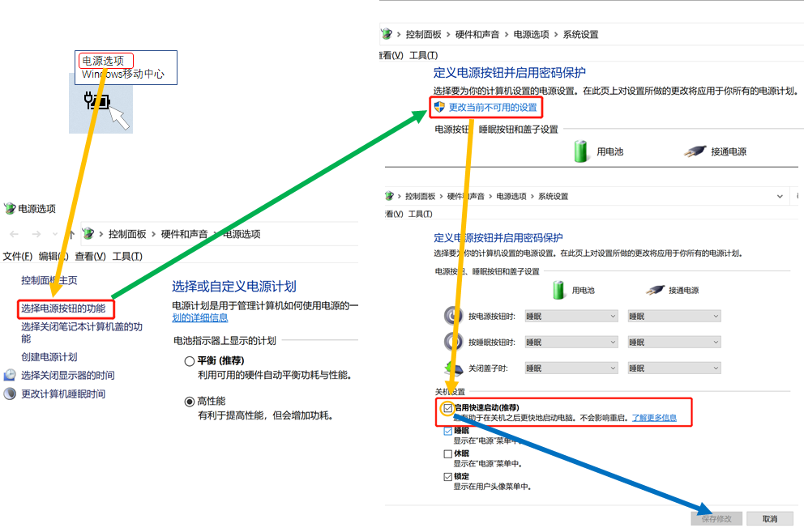This screenshot has height=532, width=804.
Task: Open plugged-in dropdown for 按睡眠按钮时
Action: (674, 342)
